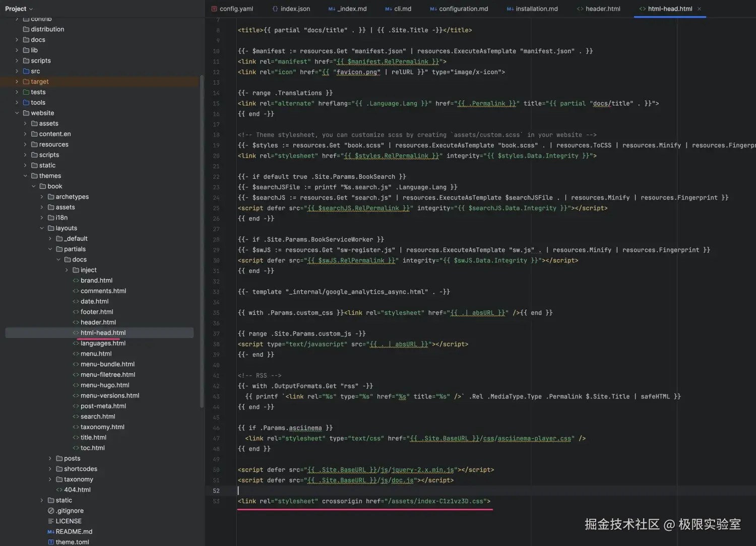The height and width of the screenshot is (546, 756).
Task: Switch to the index.json tab
Action: [x=291, y=9]
